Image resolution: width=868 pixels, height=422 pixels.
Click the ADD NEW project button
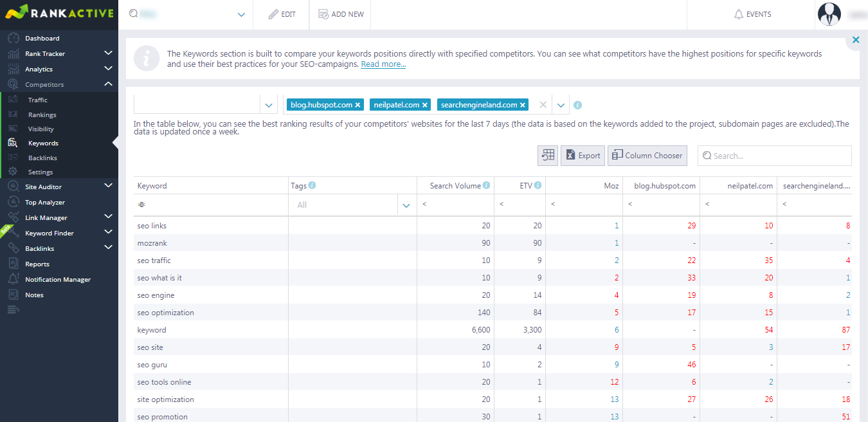click(x=341, y=14)
